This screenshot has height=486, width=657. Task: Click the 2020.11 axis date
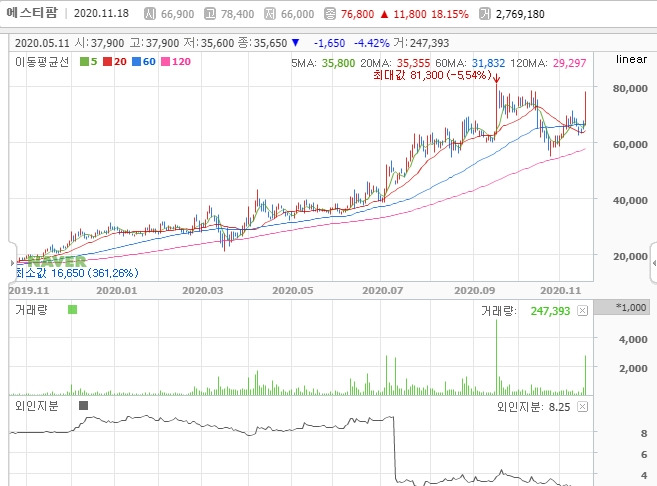point(561,291)
